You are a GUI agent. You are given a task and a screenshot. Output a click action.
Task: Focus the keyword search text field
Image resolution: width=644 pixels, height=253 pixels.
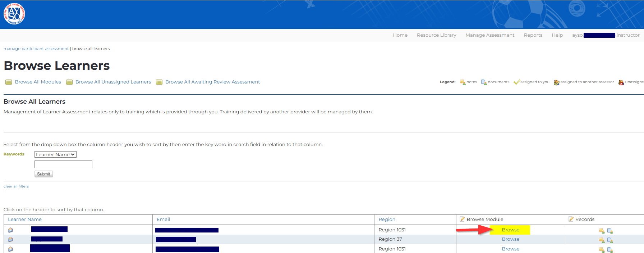pyautogui.click(x=63, y=164)
